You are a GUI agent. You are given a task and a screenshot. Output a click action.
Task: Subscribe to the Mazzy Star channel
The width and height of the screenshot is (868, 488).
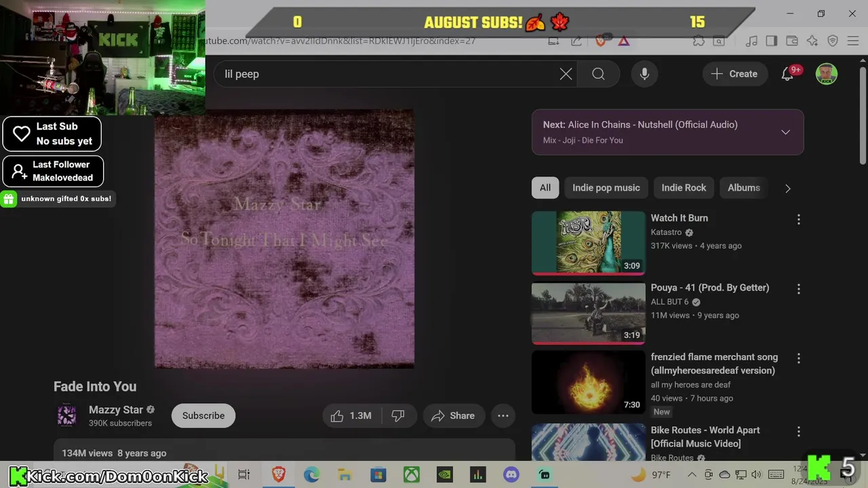[203, 415]
